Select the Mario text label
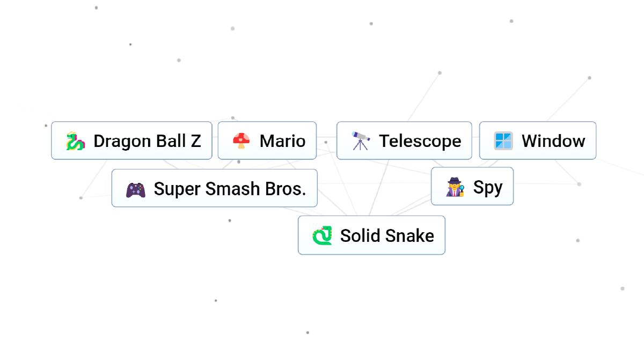The width and height of the screenshot is (644, 362). 282,141
